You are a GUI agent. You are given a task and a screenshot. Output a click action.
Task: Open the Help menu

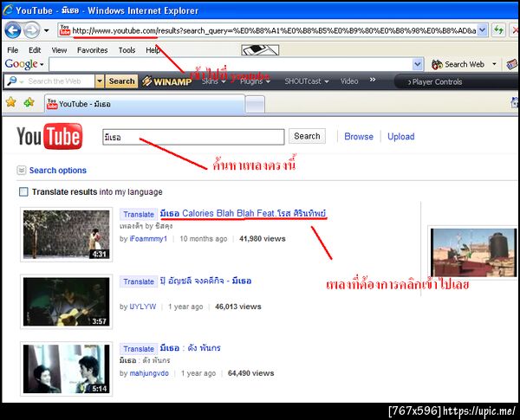153,50
